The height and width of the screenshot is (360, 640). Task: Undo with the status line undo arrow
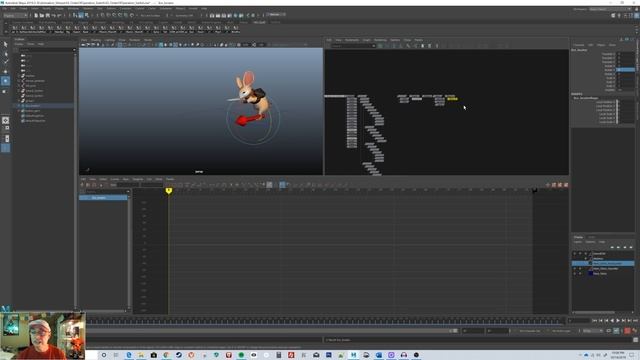pyautogui.click(x=53, y=15)
